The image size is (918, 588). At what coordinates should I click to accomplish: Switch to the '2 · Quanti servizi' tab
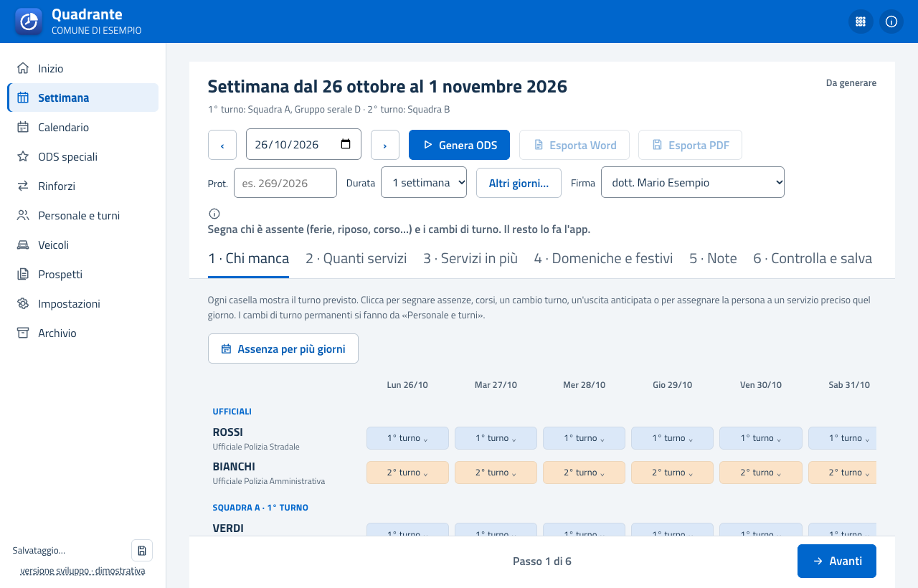(x=356, y=258)
